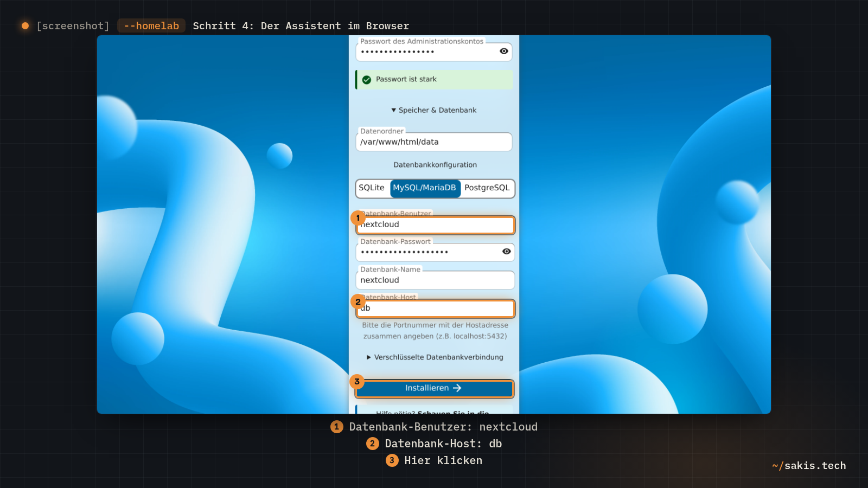Show the administrator password with the eye icon
This screenshot has height=488, width=868.
504,51
